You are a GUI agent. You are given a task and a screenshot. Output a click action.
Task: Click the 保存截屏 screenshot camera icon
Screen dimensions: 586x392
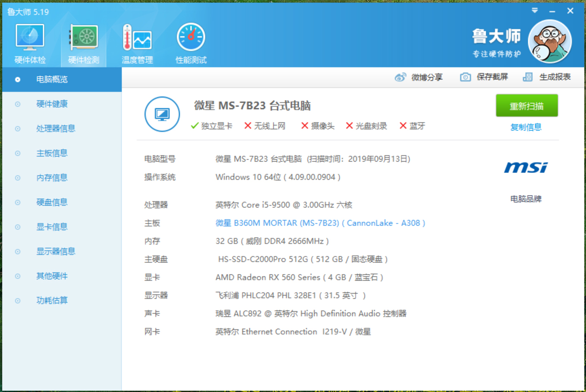466,76
